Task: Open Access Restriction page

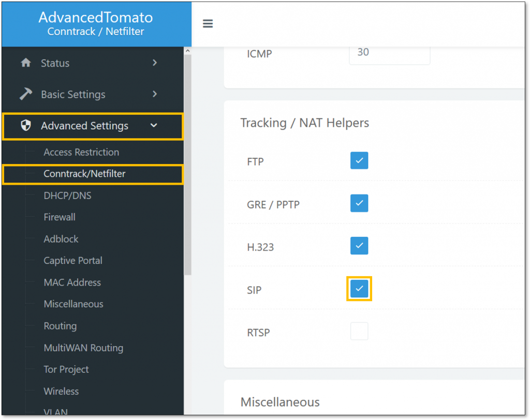Action: (x=81, y=152)
